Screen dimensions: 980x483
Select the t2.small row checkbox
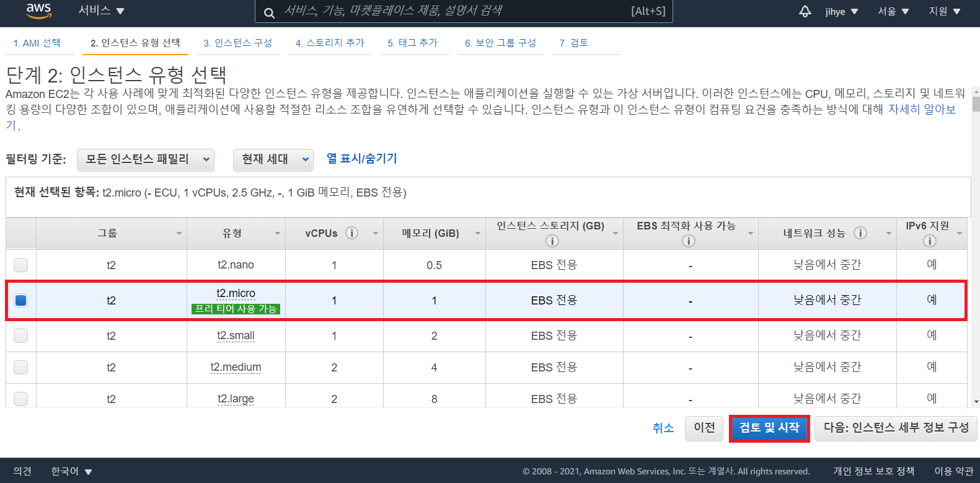(21, 335)
